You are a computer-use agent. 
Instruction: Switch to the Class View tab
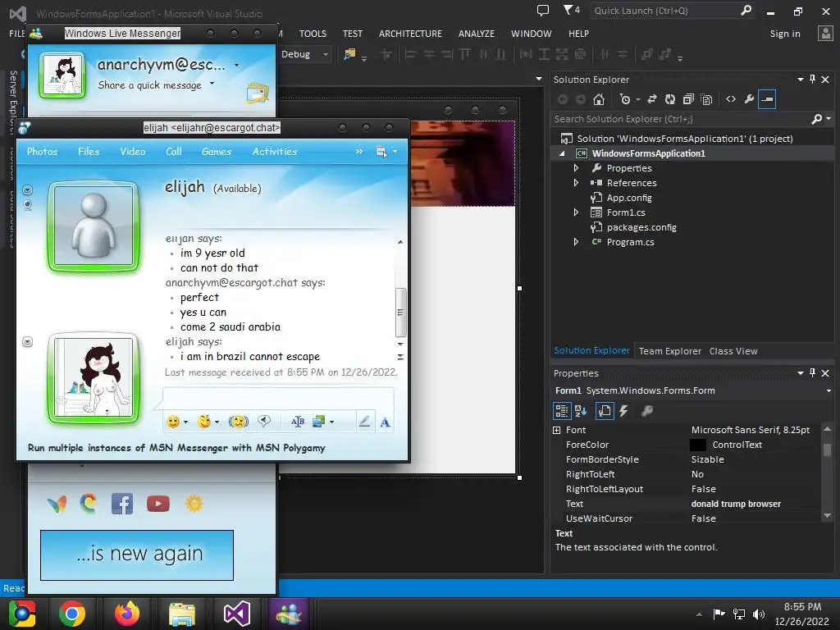click(x=733, y=351)
